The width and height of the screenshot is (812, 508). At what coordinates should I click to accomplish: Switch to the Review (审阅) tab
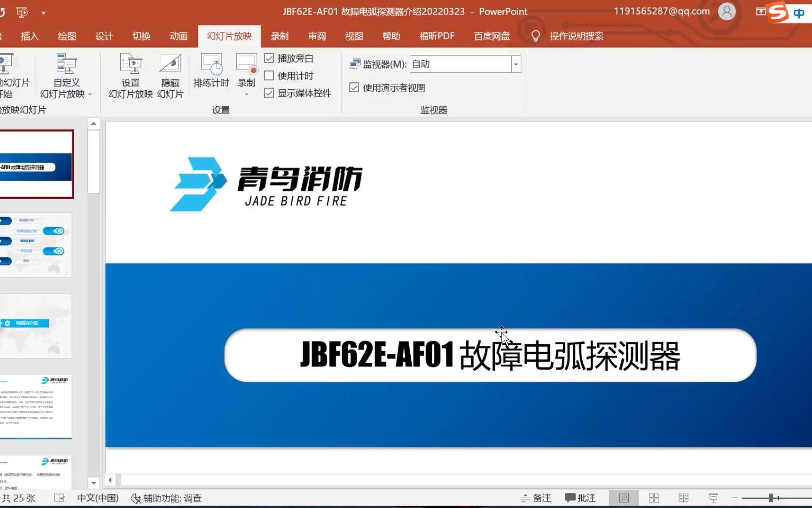317,36
